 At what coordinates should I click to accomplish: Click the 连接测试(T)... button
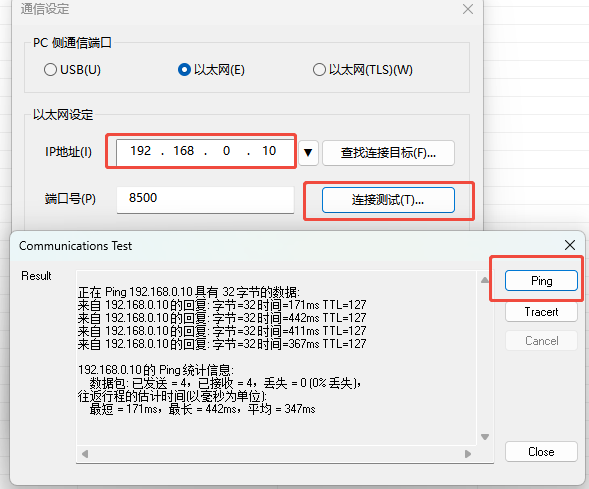(388, 200)
